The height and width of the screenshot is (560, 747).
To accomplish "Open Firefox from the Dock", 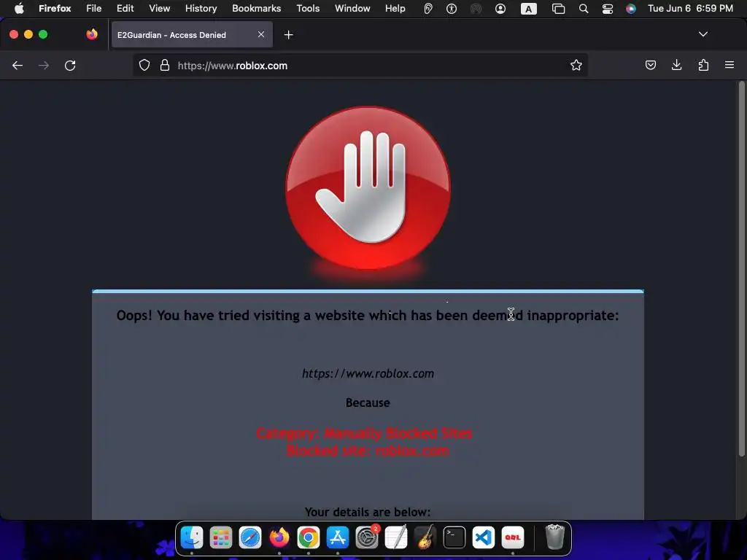I will coord(279,537).
